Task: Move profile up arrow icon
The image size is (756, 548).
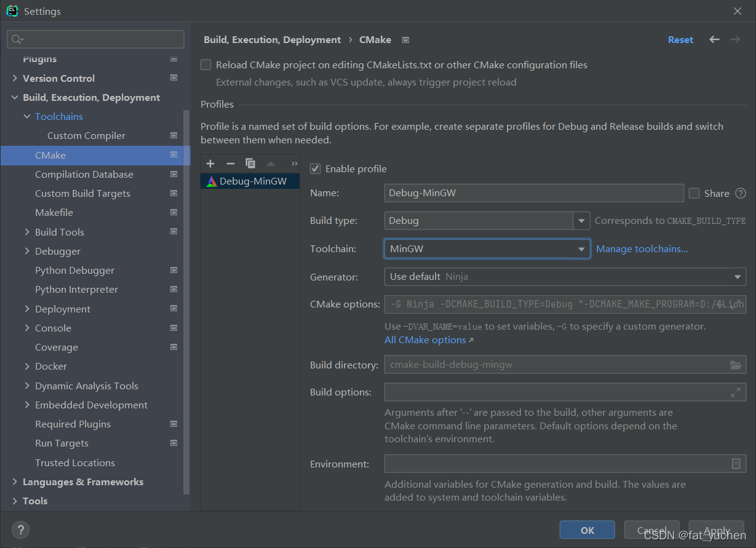Action: 271,164
